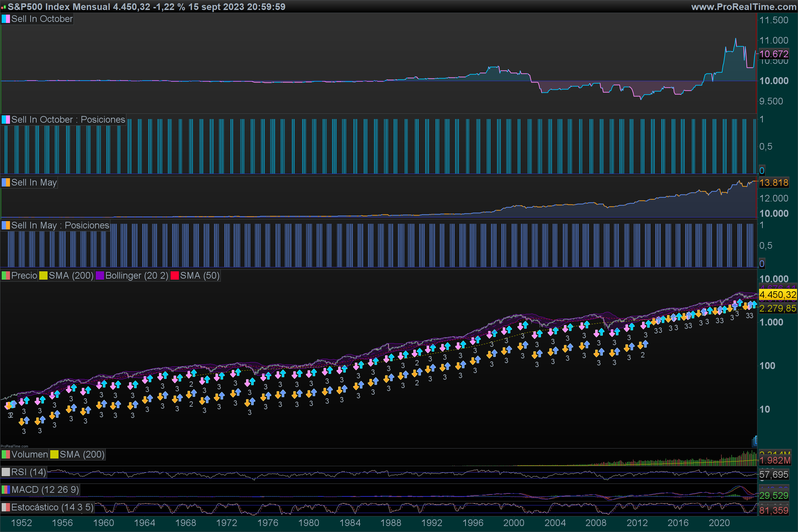
Task: Click the purple Bollinger (20 2) swatch
Action: point(100,276)
